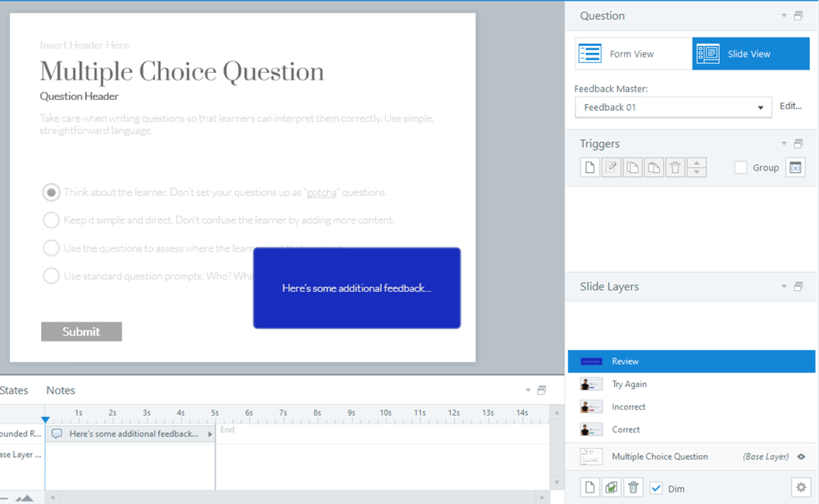Expand the Question panel menu arrow
Image resolution: width=819 pixels, height=504 pixels.
784,16
